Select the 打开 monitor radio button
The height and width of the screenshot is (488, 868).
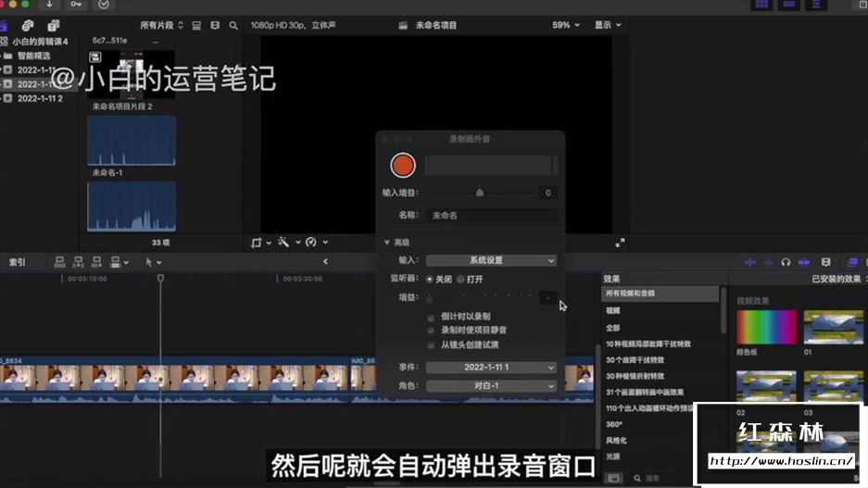[x=460, y=280]
